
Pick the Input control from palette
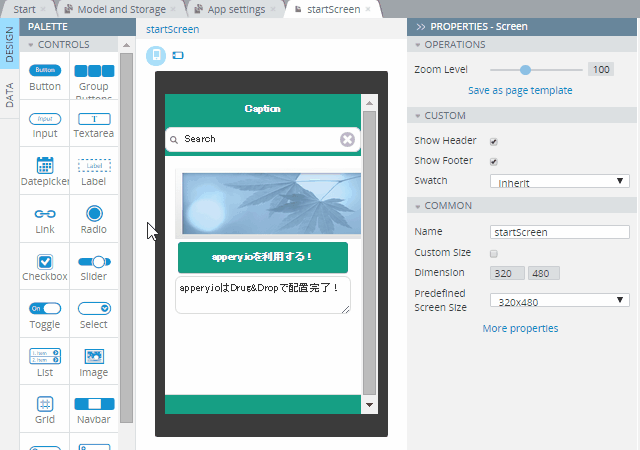tap(45, 125)
